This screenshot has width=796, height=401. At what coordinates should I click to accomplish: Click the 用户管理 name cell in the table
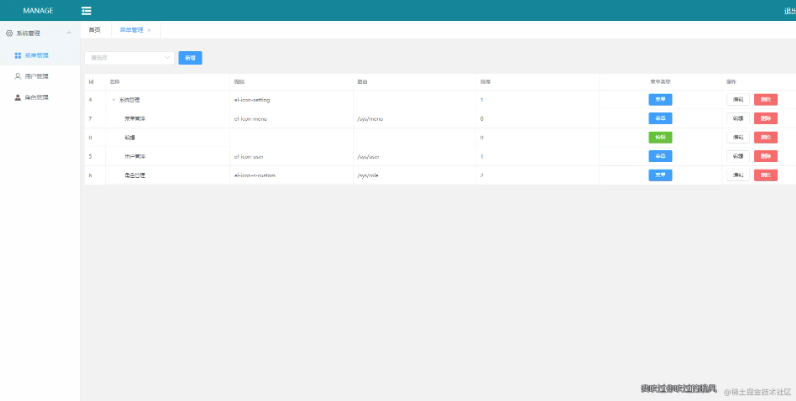coord(135,157)
